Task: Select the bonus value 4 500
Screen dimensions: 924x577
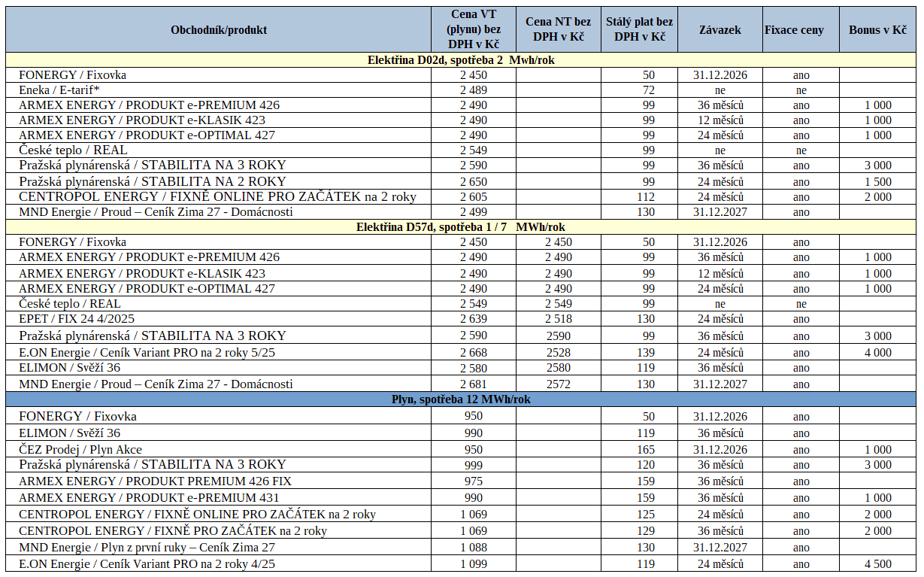Action: tap(878, 563)
